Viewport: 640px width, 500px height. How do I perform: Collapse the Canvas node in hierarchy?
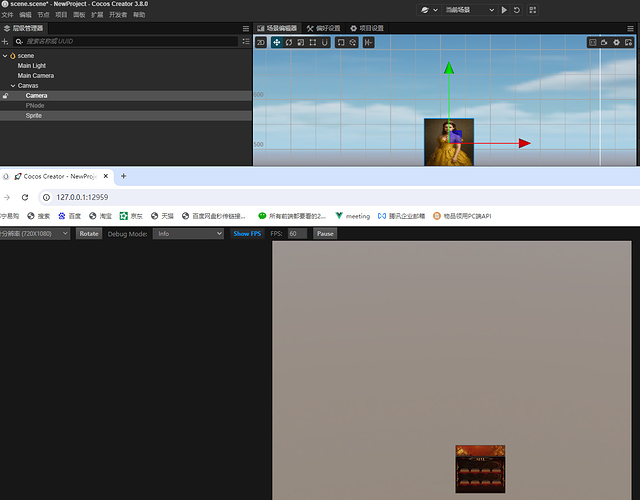pyautogui.click(x=13, y=86)
